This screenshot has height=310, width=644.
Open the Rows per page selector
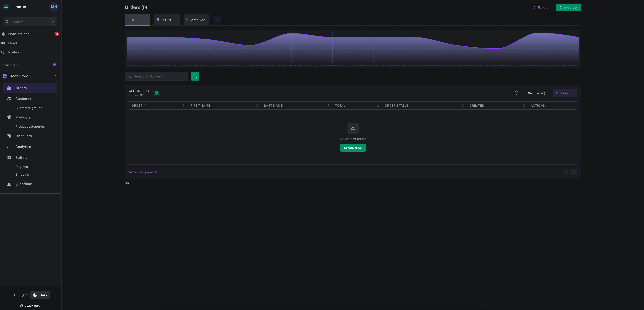tap(144, 172)
